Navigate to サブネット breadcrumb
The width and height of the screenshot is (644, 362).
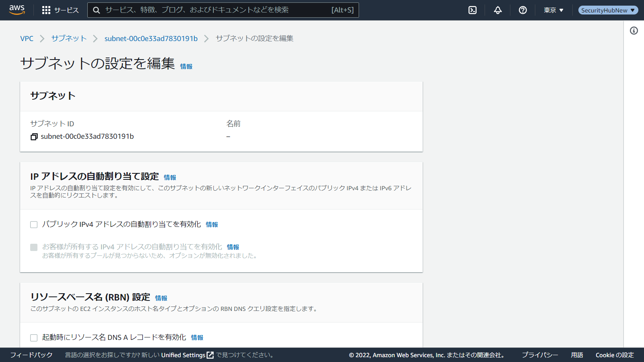(69, 39)
